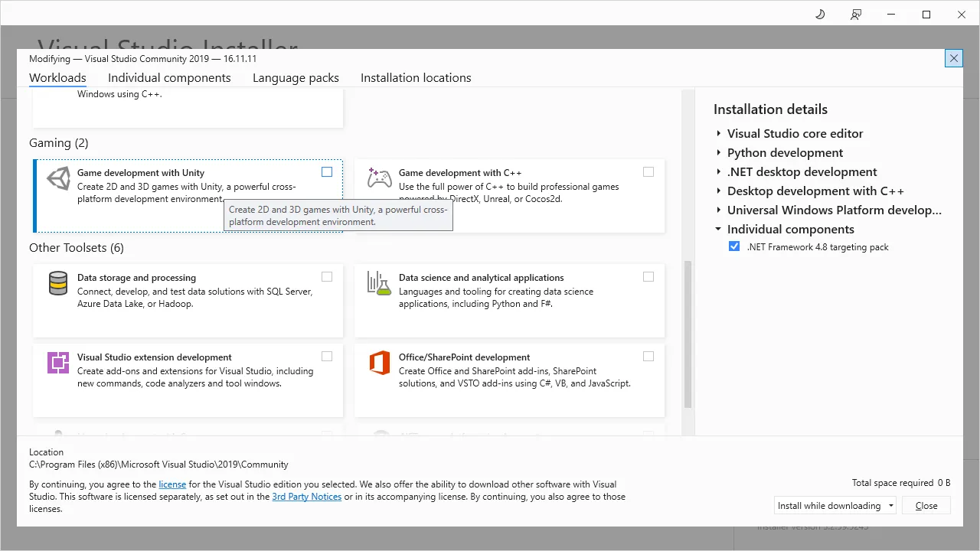Click the database icon for Data storage

coord(58,283)
